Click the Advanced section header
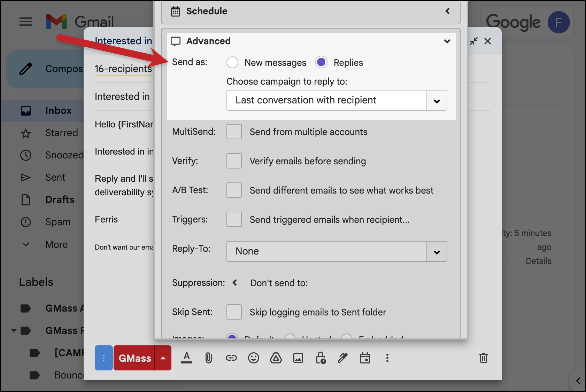Image resolution: width=586 pixels, height=392 pixels. tap(311, 41)
